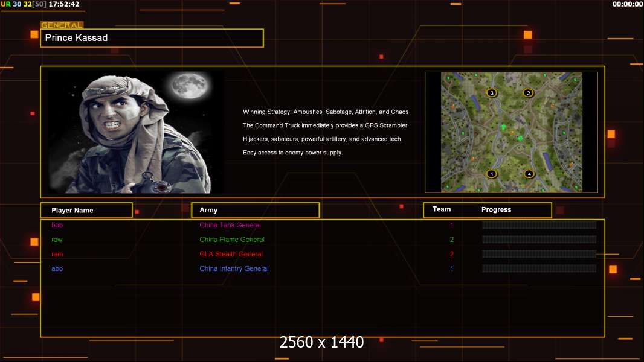Click bob's loading progress bar

[x=539, y=225]
